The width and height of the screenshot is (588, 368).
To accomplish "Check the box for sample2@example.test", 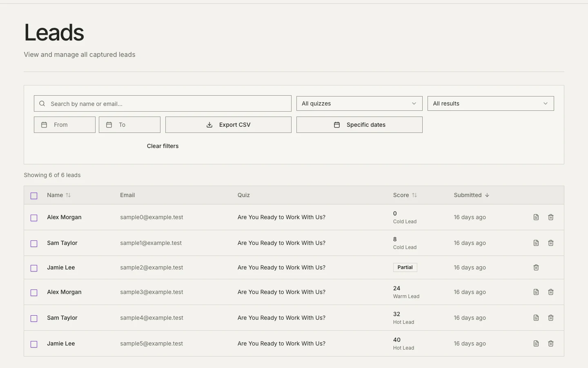I will (x=34, y=268).
